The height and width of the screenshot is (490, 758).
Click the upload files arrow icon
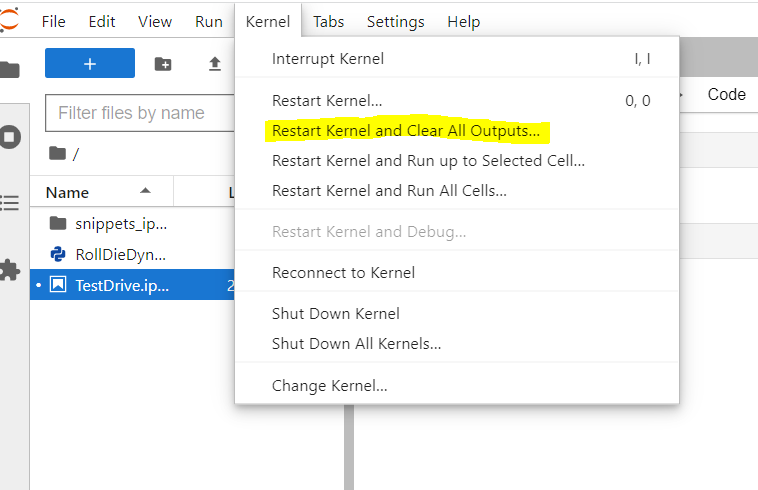[x=214, y=64]
